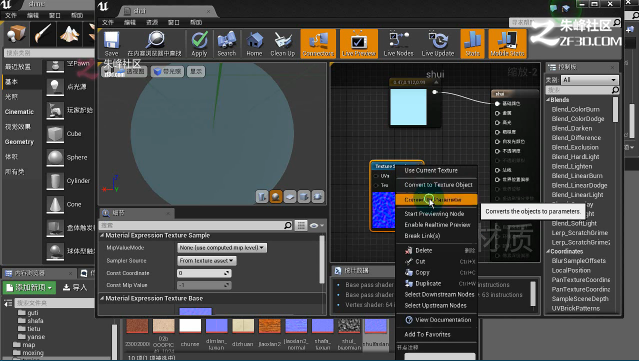Open palette category All dropdown
The image size is (639, 361).
(589, 80)
